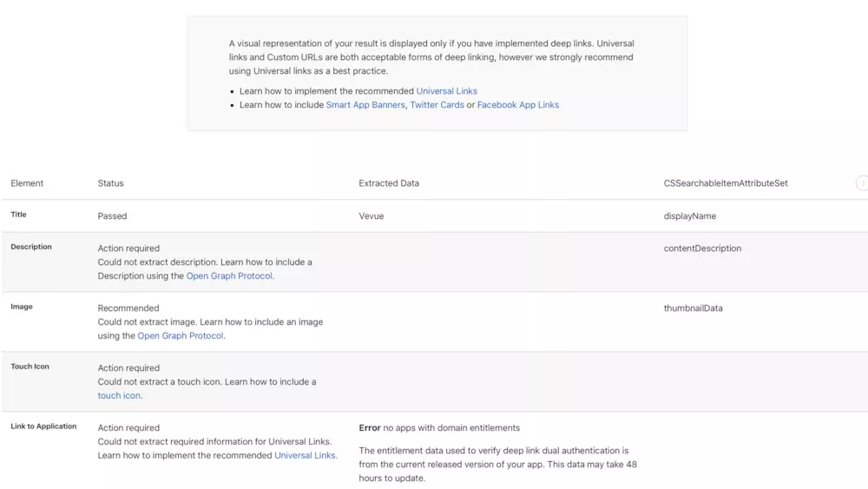The height and width of the screenshot is (489, 868).
Task: Open the Open Graph Protocol link in Description row
Action: 229,276
